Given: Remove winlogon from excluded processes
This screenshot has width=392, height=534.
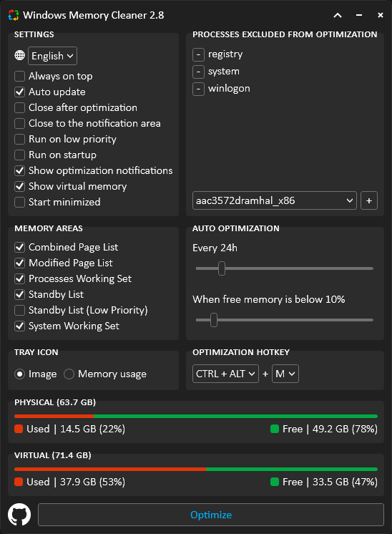Looking at the screenshot, I should pos(198,89).
